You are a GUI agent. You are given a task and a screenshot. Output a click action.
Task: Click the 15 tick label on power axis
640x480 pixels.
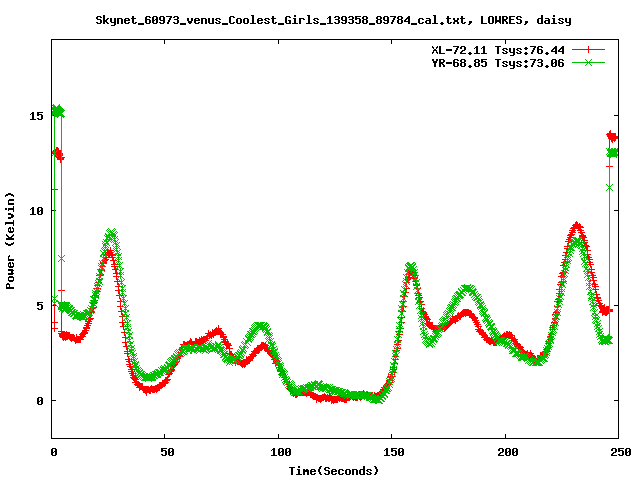[37, 116]
